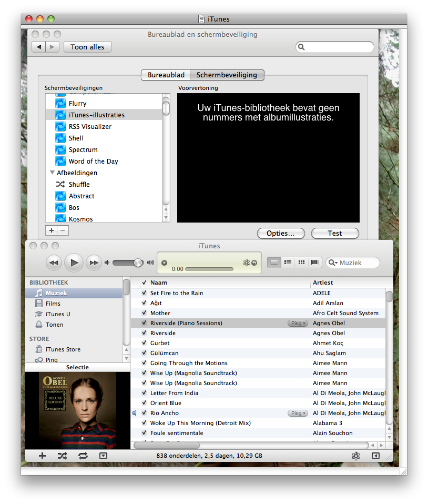Open Ping menu for Riverside (Piano Sessions)
Image resolution: width=428 pixels, height=504 pixels.
coord(298,324)
